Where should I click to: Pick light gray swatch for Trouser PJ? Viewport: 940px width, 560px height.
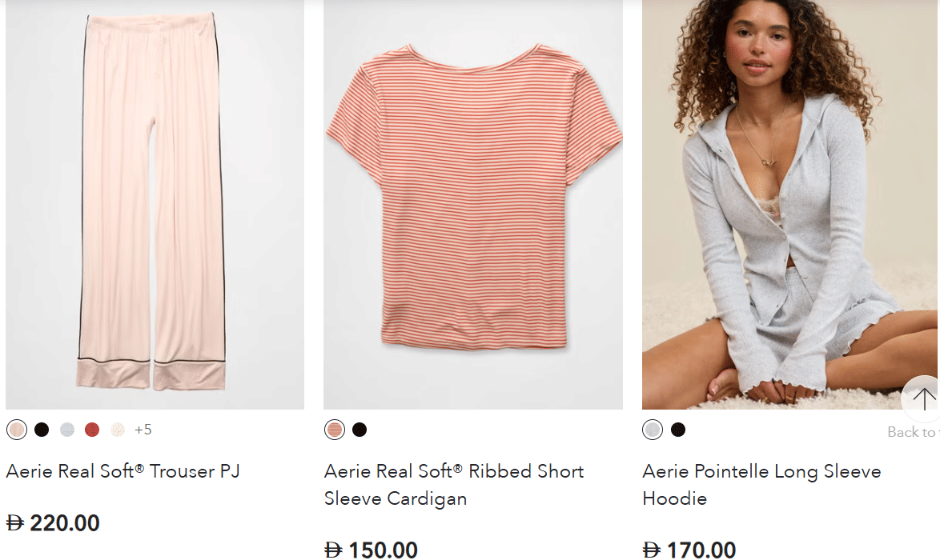point(67,430)
